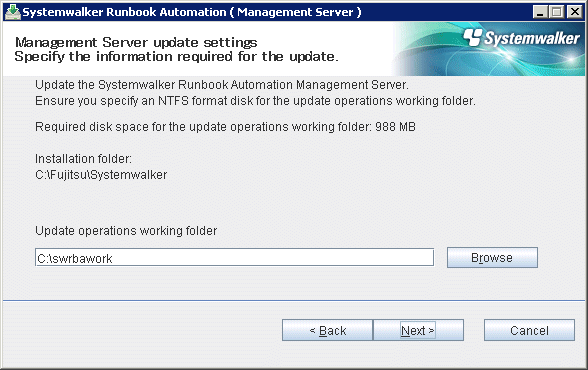Image resolution: width=588 pixels, height=370 pixels.
Task: Click the Update operations working folder label
Action: pos(126,231)
